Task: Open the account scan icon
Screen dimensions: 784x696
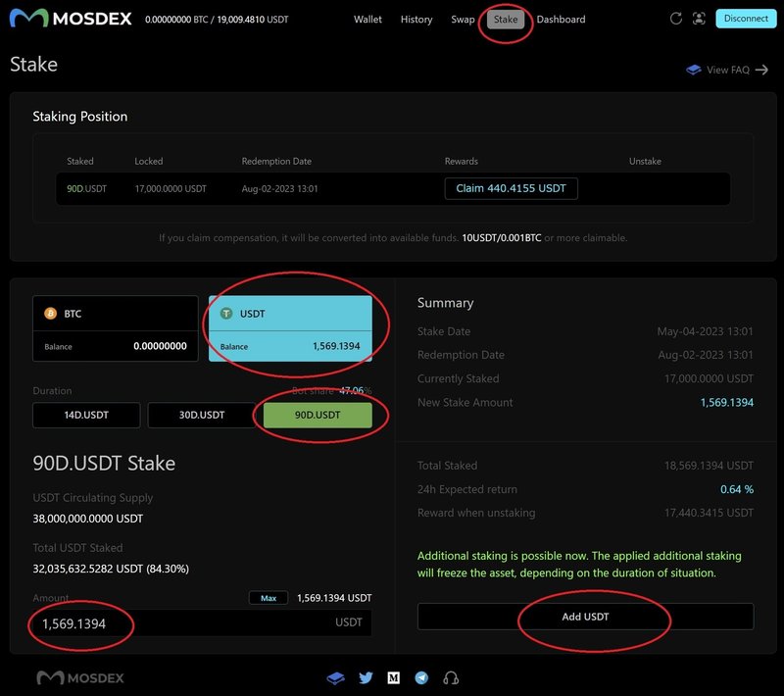Action: 699,19
